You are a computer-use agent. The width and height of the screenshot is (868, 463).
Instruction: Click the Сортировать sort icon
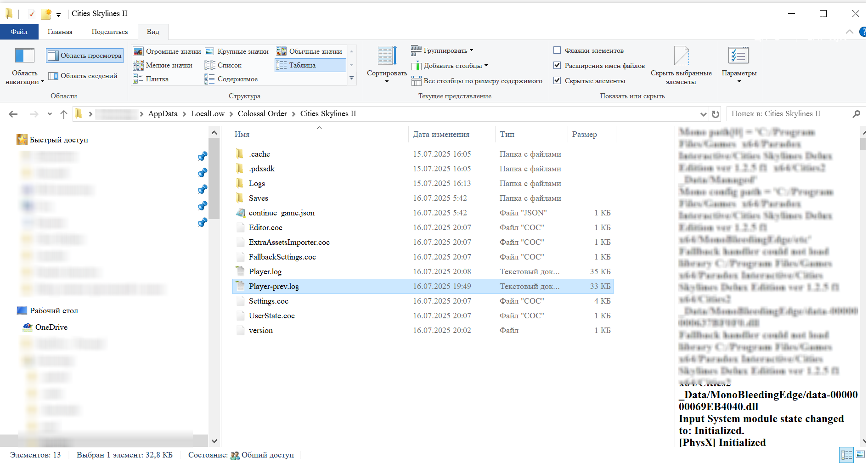click(387, 56)
